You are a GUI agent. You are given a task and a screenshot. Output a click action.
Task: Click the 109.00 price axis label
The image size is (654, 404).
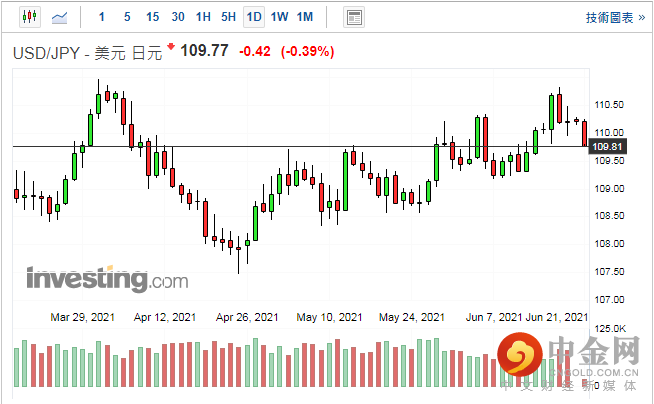pos(609,188)
